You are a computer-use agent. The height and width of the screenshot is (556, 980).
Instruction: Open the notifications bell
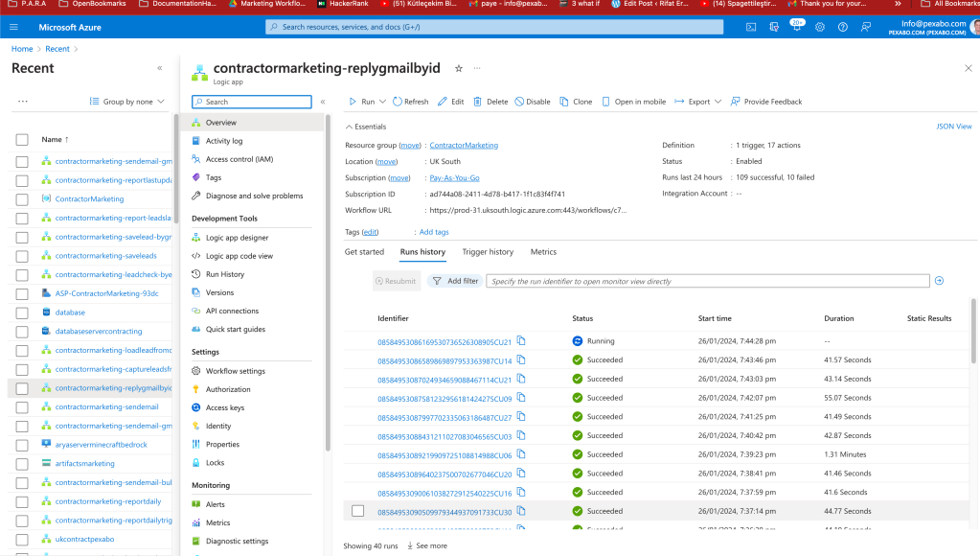tap(797, 26)
